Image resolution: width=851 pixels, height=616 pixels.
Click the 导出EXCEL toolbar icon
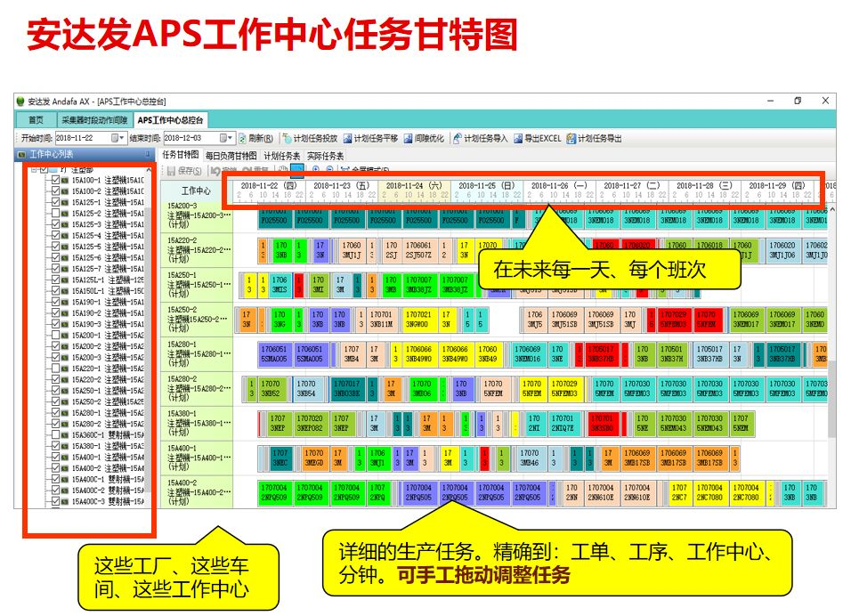tap(518, 138)
